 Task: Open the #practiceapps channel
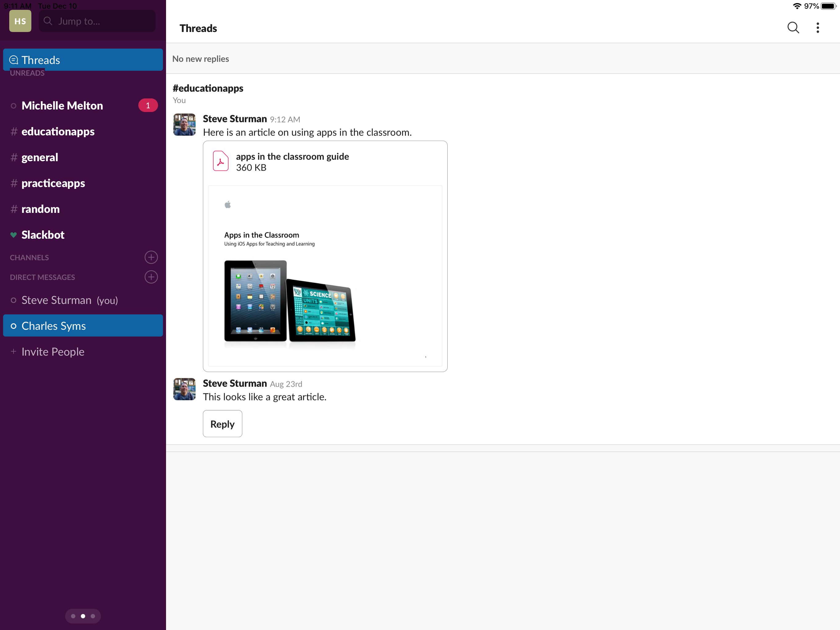pyautogui.click(x=53, y=183)
